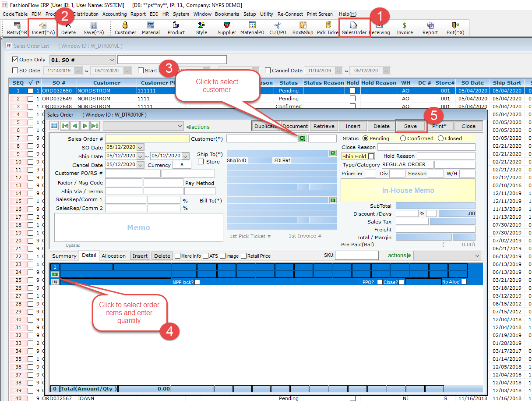The width and height of the screenshot is (532, 401).
Task: Open the Accounting menu
Action: [x=114, y=14]
